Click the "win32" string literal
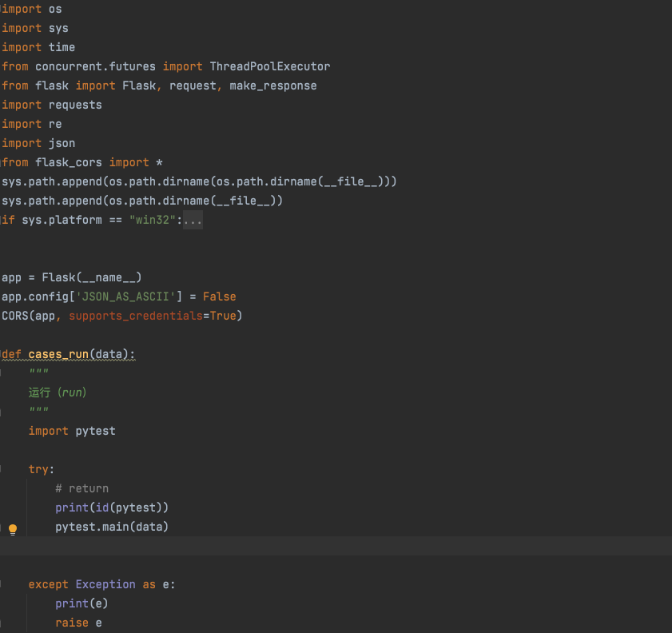Image resolution: width=672 pixels, height=633 pixels. (x=153, y=220)
